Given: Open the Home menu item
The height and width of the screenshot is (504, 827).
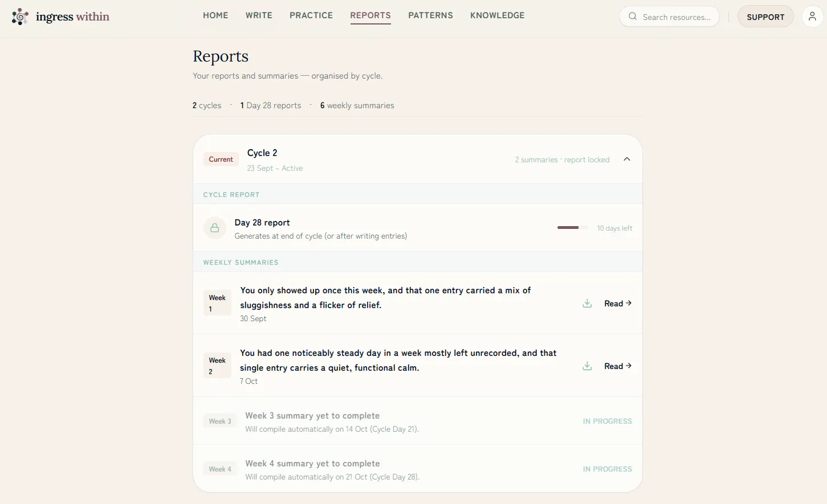Looking at the screenshot, I should pyautogui.click(x=215, y=15).
